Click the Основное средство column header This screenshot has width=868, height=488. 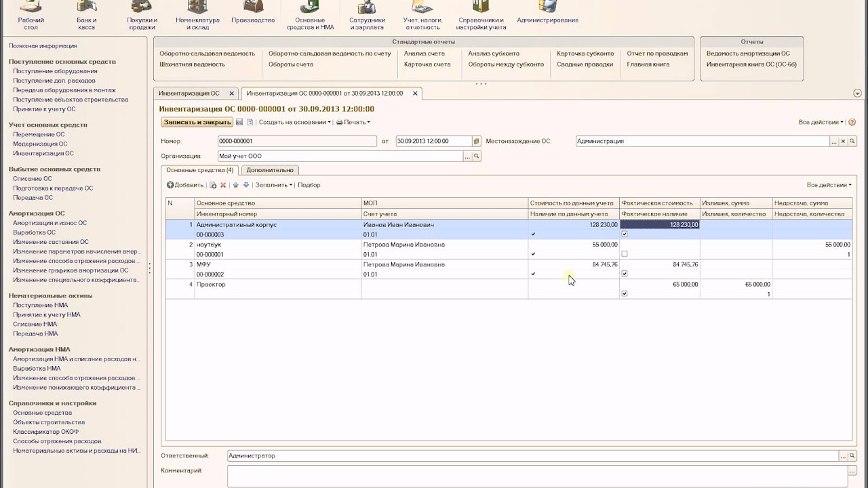point(278,203)
